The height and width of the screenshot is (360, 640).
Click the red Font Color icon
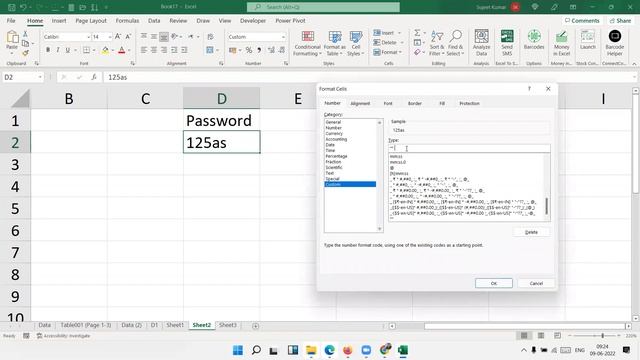coord(121,50)
